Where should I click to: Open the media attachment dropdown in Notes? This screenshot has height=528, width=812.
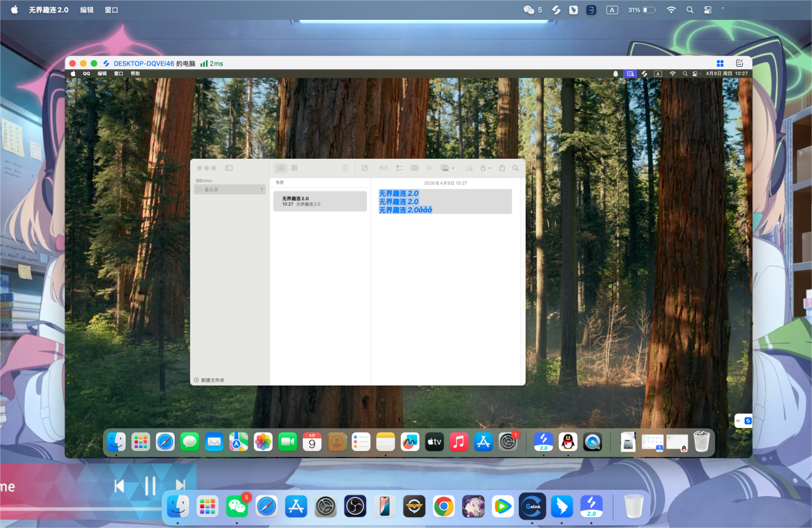(x=448, y=168)
